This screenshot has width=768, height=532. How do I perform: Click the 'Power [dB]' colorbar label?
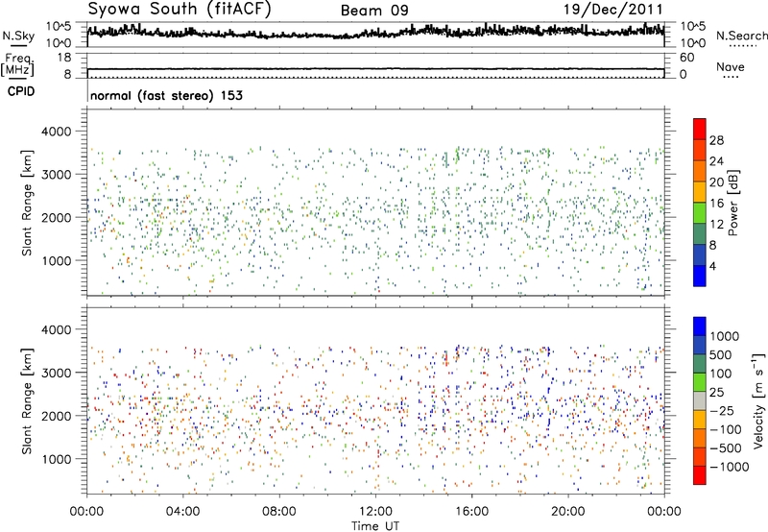pyautogui.click(x=733, y=203)
